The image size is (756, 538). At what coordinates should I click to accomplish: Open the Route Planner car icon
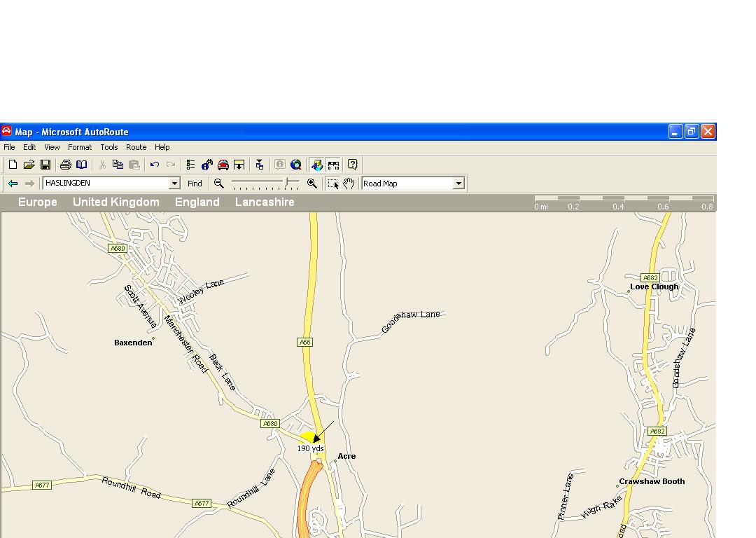[x=223, y=165]
